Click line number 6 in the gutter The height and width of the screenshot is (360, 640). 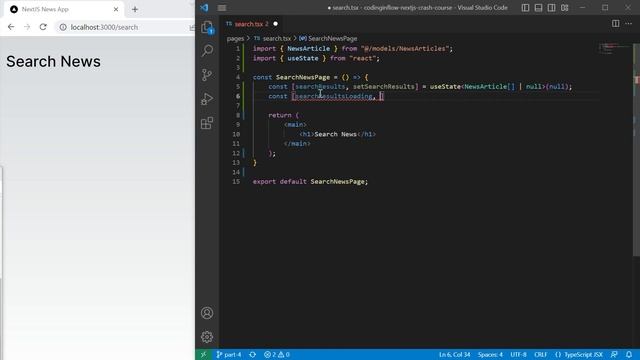pyautogui.click(x=238, y=96)
